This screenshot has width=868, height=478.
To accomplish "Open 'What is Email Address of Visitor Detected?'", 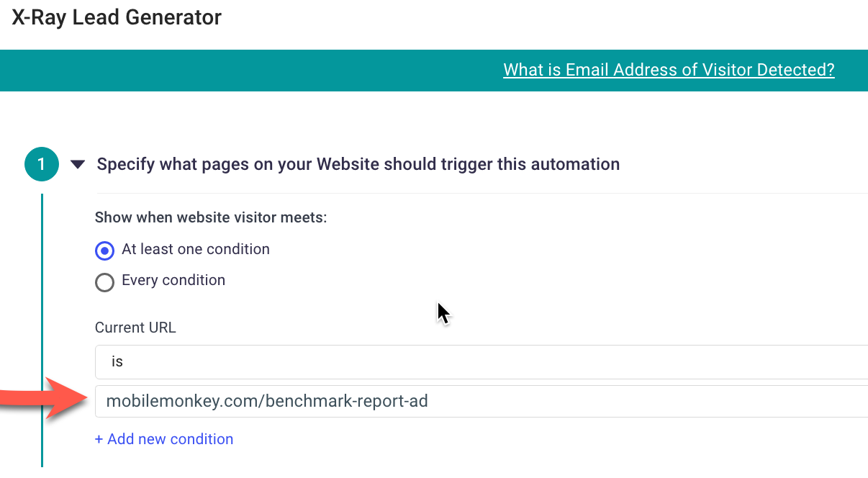I will point(669,70).
